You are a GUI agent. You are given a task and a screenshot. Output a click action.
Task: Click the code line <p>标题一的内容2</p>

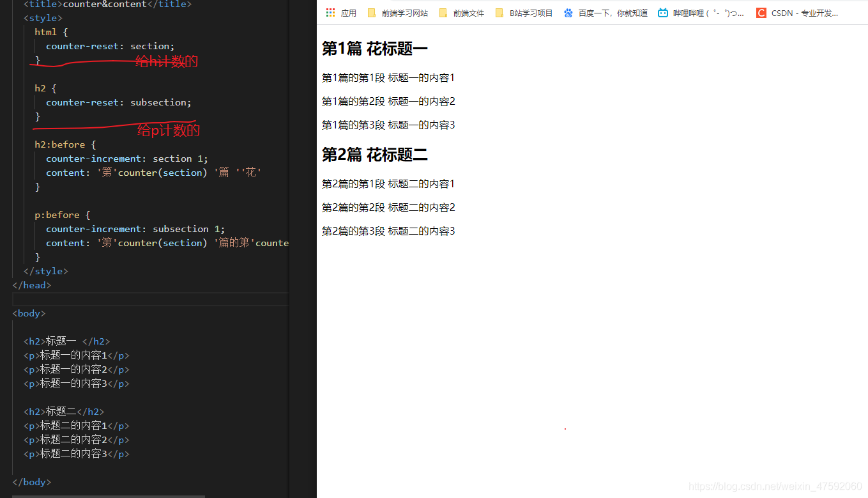click(x=77, y=370)
